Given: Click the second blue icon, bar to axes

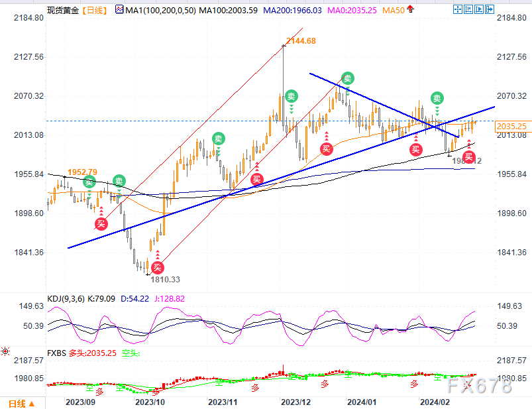Looking at the screenshot, I should 468,9.
